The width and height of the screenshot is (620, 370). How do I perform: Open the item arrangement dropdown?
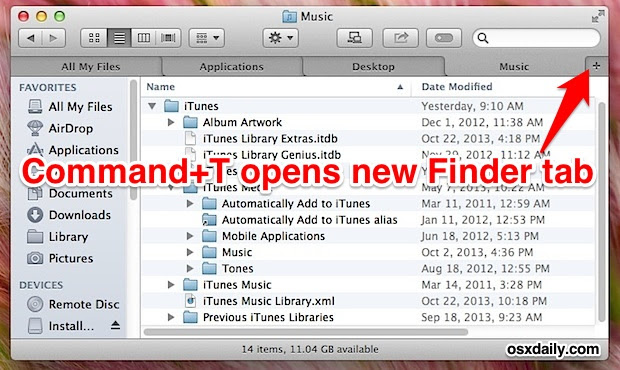point(207,38)
